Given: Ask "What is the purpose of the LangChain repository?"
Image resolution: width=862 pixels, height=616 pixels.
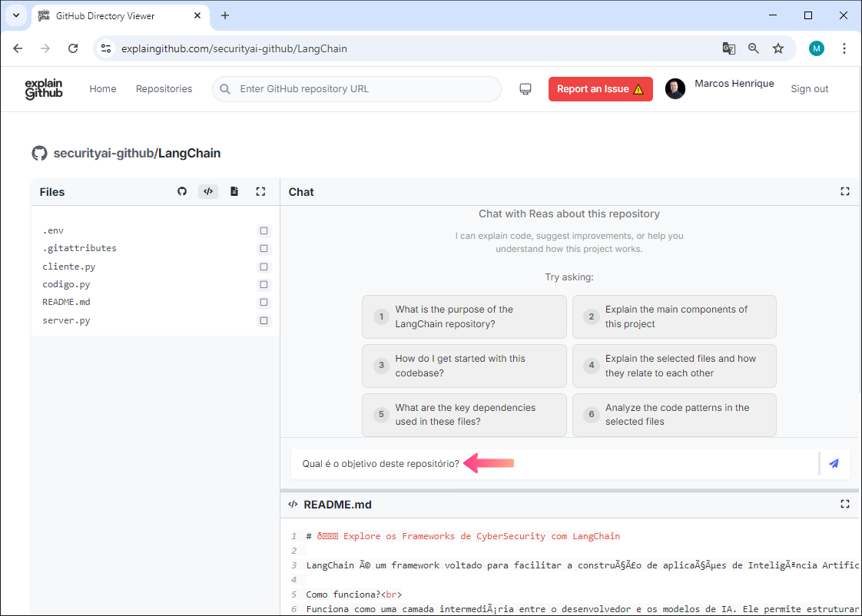Looking at the screenshot, I should click(464, 316).
